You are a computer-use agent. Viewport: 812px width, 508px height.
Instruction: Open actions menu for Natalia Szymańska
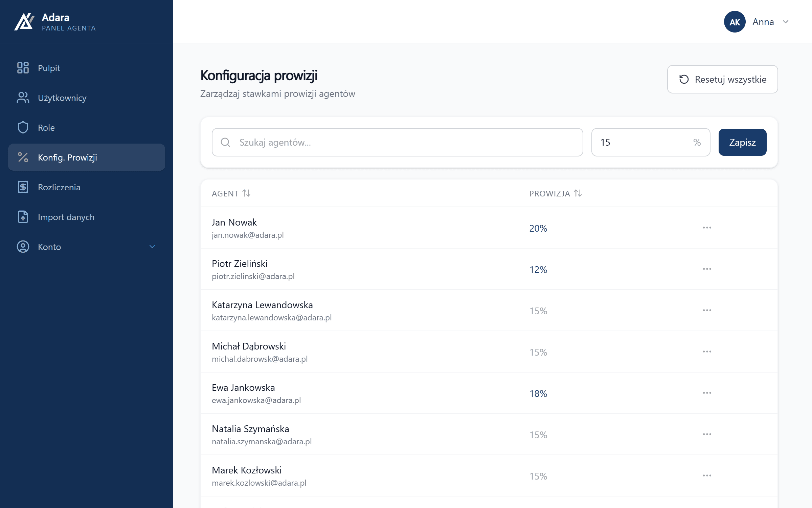coord(707,434)
